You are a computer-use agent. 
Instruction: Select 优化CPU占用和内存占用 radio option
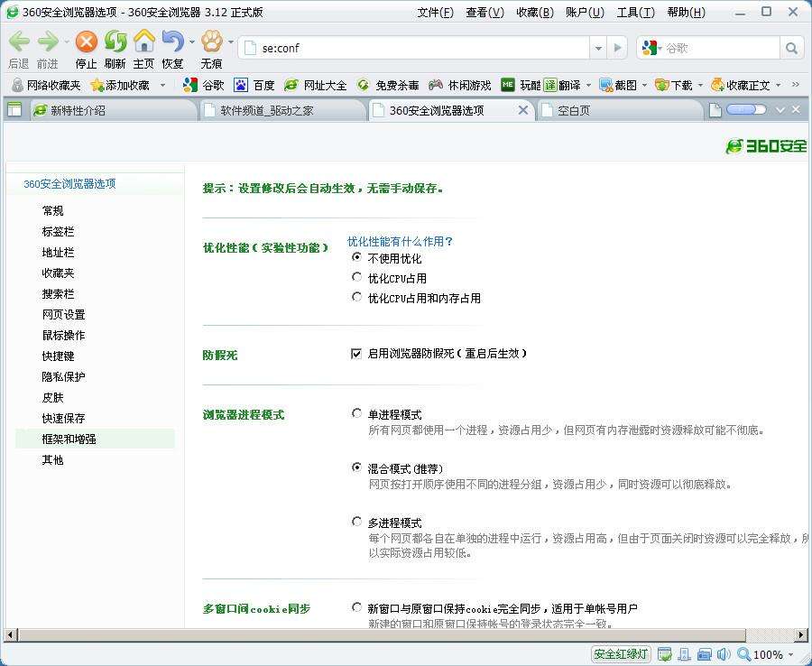click(x=356, y=296)
